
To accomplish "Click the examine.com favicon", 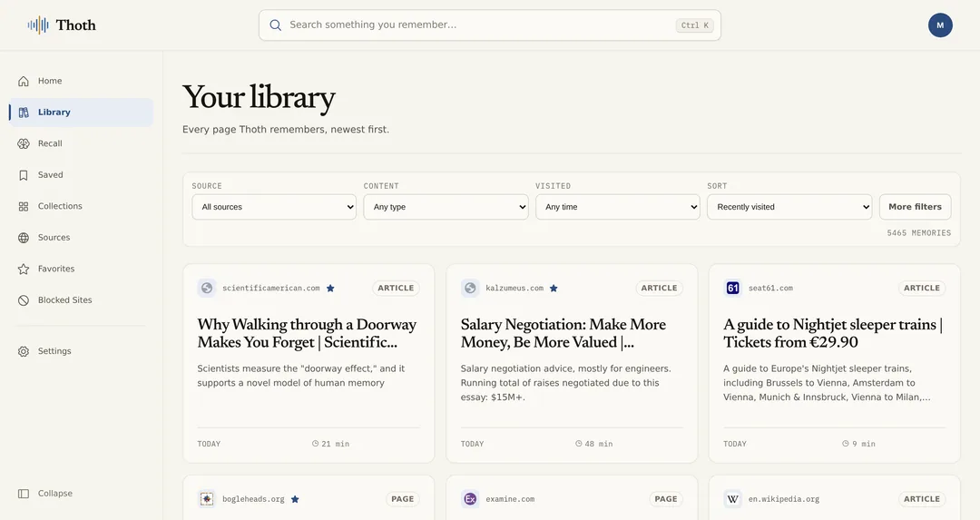I will pyautogui.click(x=470, y=499).
